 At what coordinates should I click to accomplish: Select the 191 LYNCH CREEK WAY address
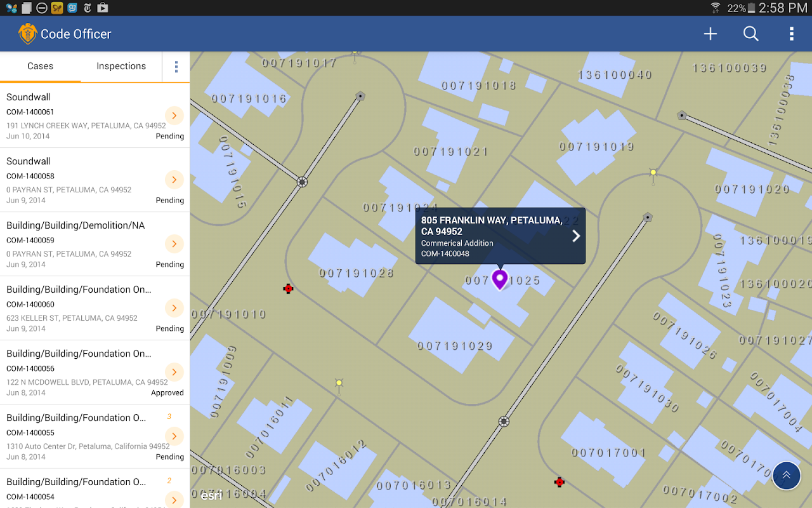(86, 126)
